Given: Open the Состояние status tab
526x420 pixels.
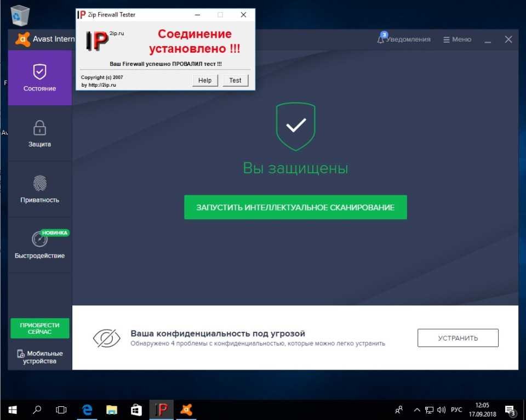Looking at the screenshot, I should point(39,77).
